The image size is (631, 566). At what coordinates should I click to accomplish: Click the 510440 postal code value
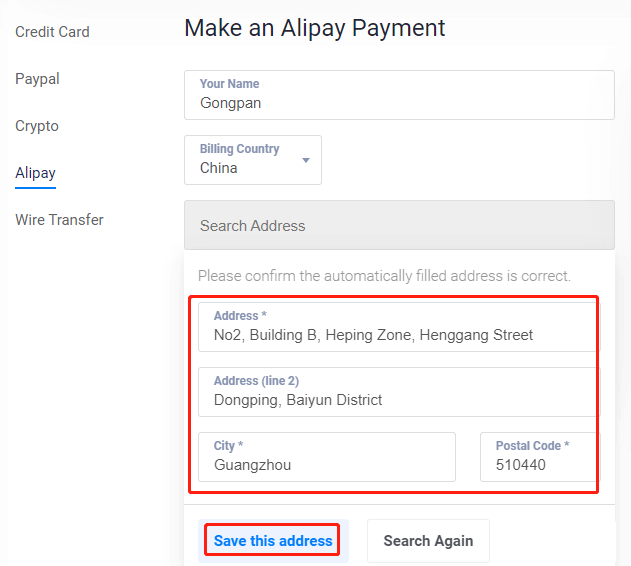point(521,465)
